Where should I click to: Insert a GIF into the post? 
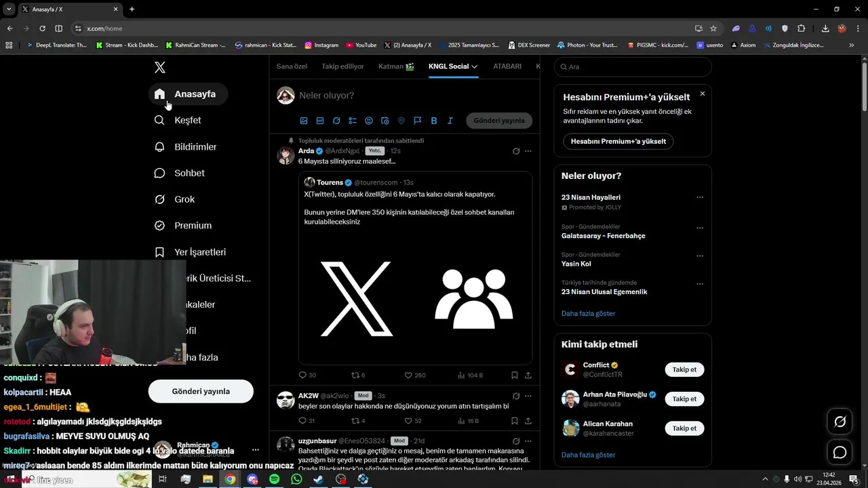click(320, 121)
